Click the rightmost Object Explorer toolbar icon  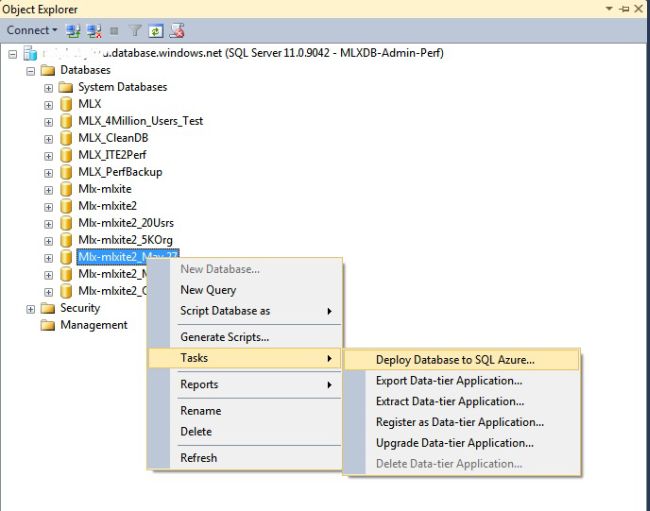click(x=177, y=31)
